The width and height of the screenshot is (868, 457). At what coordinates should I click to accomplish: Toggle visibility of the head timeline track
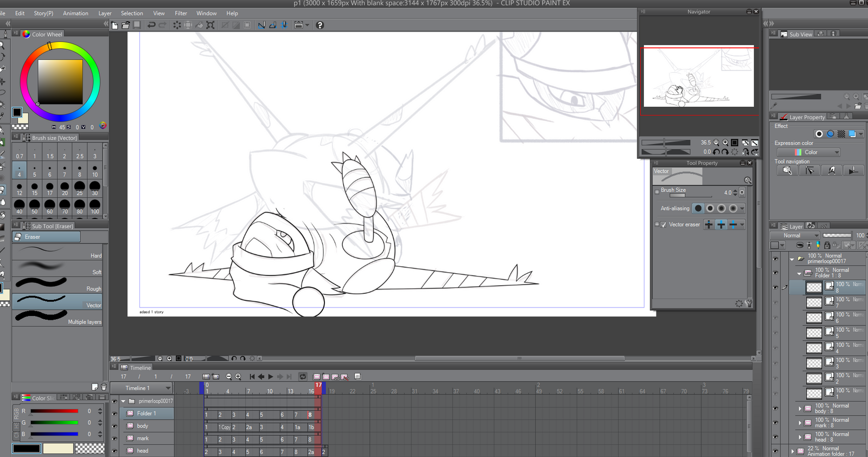[x=114, y=450]
